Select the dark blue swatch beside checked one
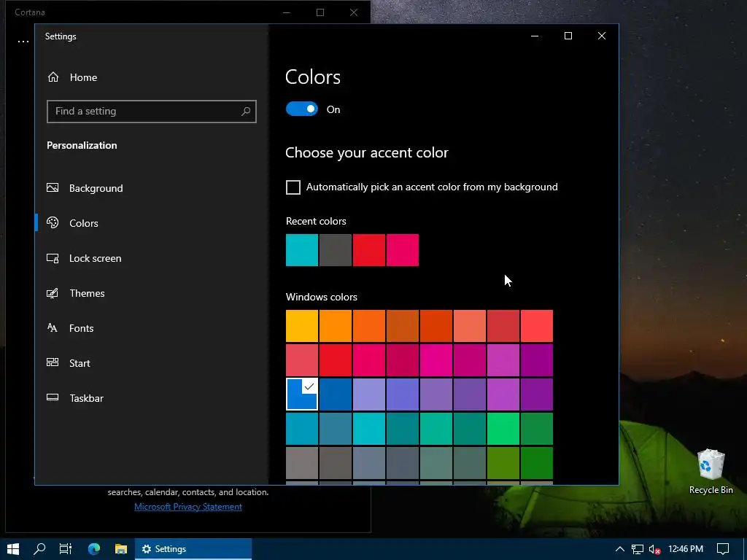 coord(336,394)
